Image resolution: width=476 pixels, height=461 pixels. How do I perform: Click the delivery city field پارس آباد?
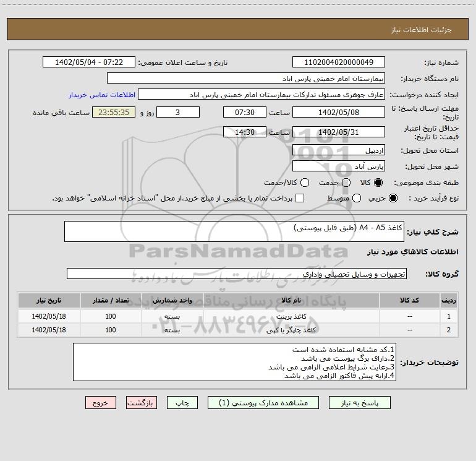339,166
